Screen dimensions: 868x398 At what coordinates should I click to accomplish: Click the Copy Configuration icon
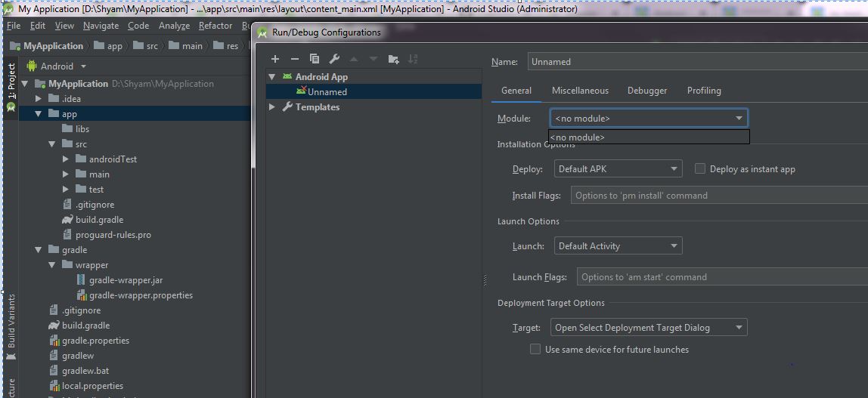315,59
